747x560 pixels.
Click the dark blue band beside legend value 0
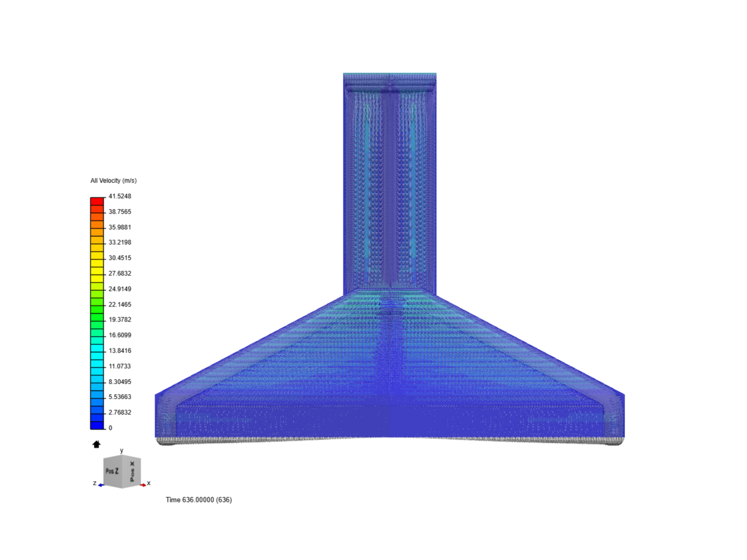point(97,425)
